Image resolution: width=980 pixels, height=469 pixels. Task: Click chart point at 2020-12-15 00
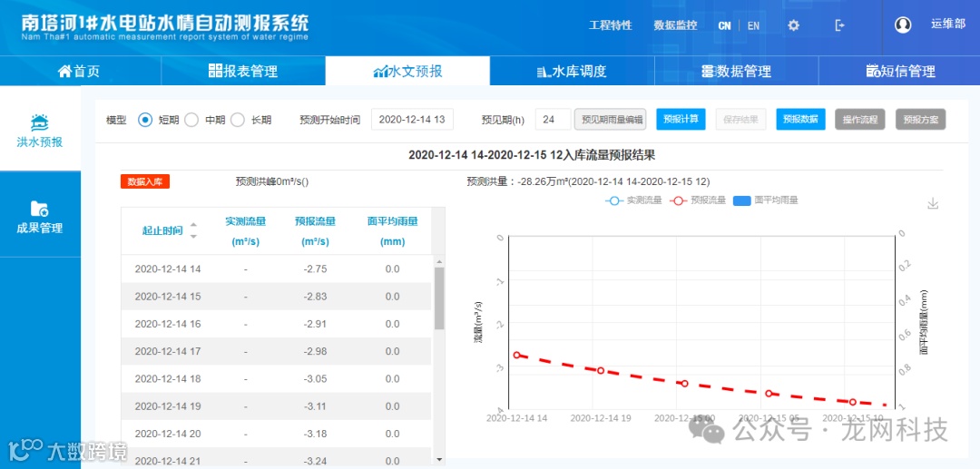(685, 384)
